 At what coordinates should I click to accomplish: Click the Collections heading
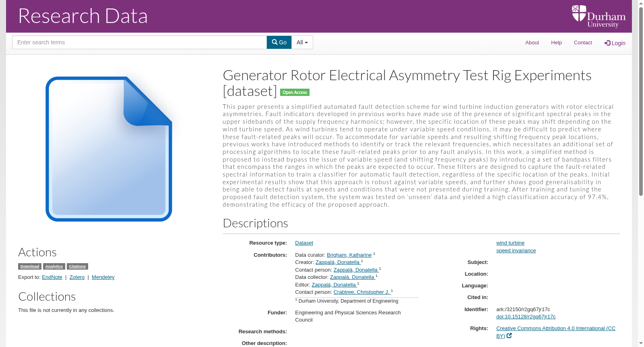[47, 297]
